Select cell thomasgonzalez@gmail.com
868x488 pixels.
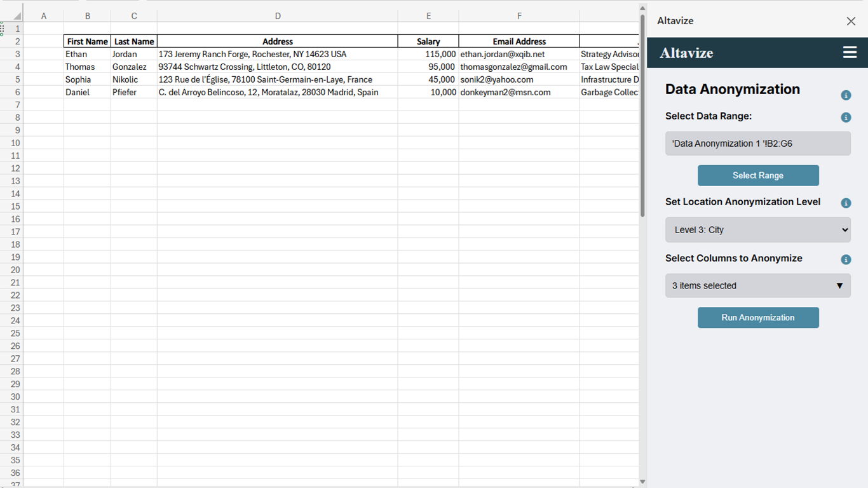coord(519,67)
